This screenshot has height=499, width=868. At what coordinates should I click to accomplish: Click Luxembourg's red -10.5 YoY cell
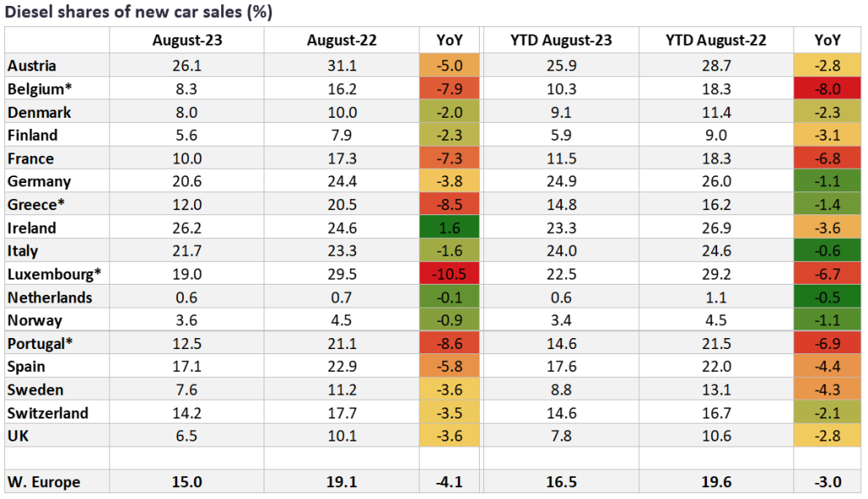tap(448, 274)
